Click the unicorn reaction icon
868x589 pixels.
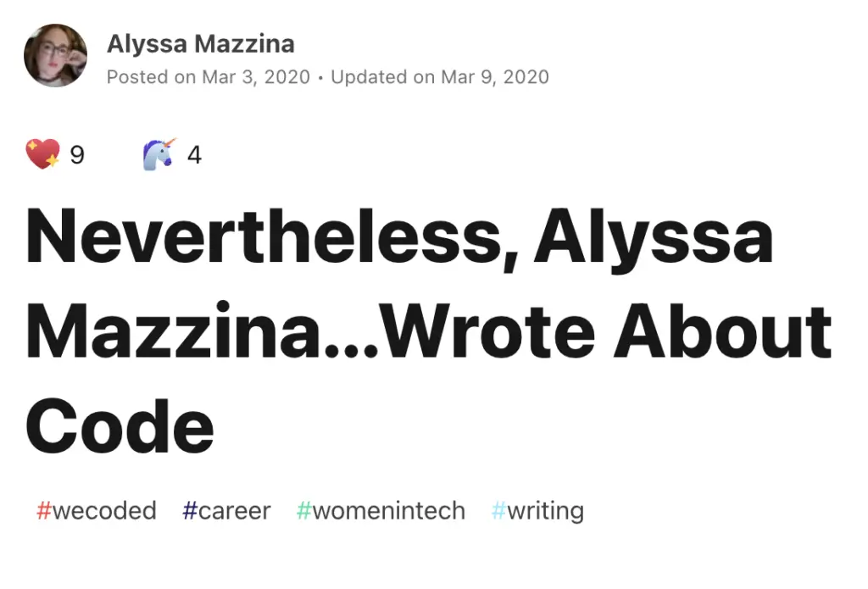[x=159, y=154]
